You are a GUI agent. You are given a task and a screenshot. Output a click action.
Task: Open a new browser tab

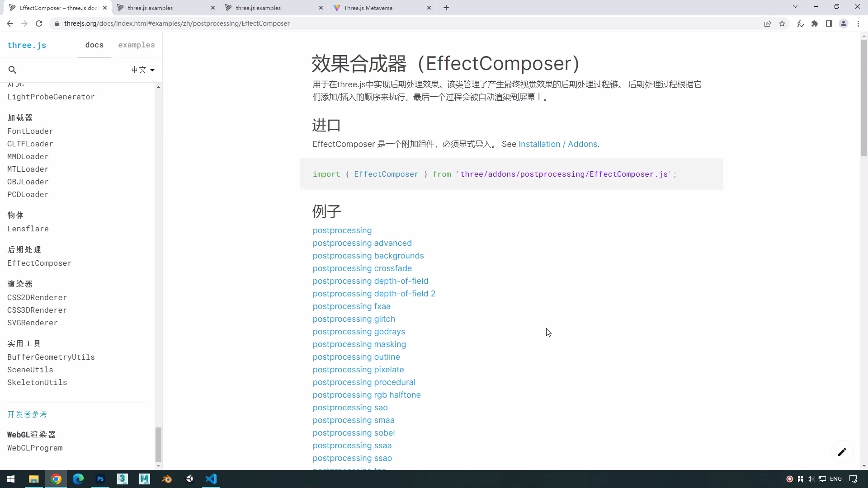(x=446, y=8)
